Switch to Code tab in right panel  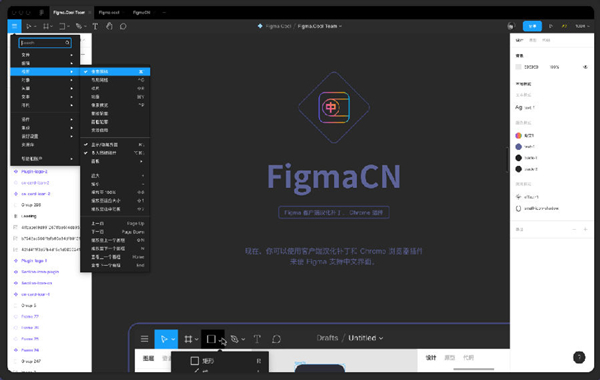click(x=546, y=40)
